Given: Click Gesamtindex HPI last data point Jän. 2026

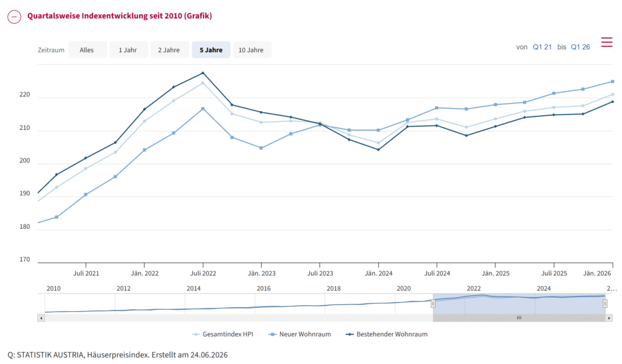Looking at the screenshot, I should click(x=612, y=94).
